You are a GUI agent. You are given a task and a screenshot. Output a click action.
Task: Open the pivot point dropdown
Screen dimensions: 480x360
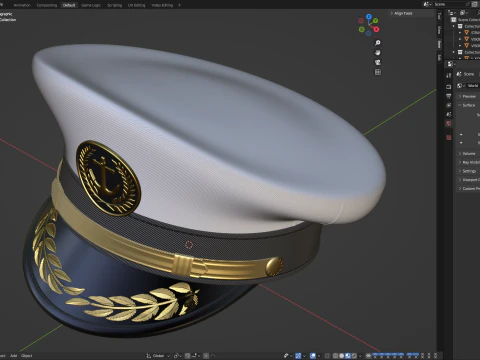coord(178,356)
